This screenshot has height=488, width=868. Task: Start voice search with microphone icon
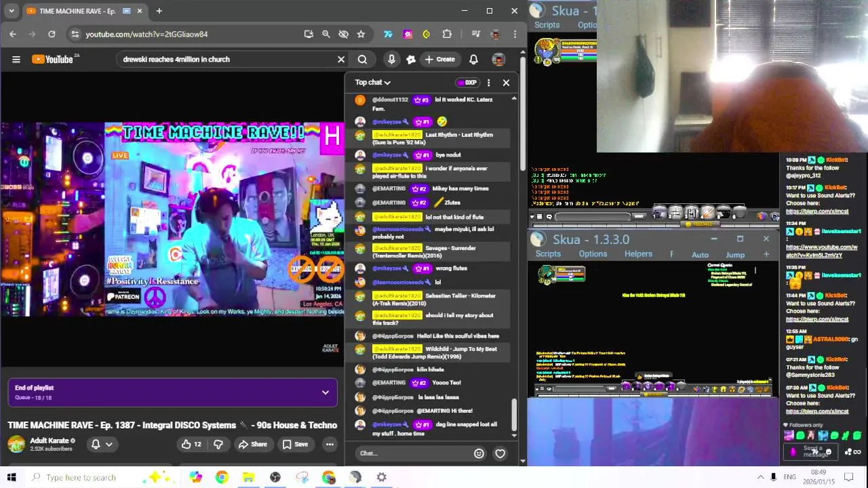tap(391, 59)
